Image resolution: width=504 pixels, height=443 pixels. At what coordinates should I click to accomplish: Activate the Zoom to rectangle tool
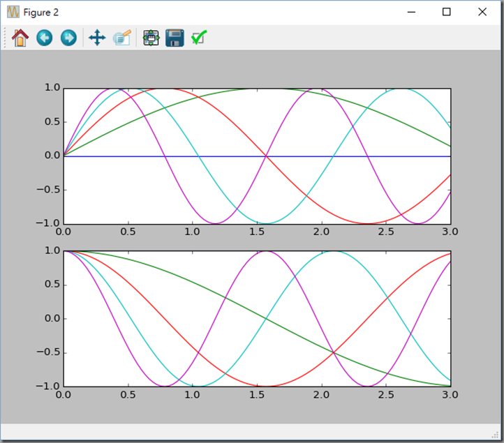tap(122, 38)
